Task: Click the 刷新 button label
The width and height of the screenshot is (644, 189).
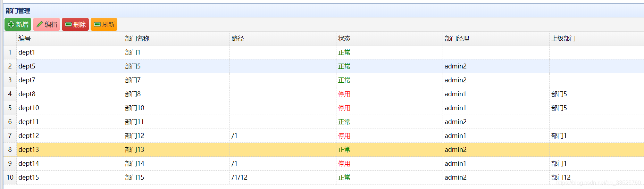Action: coord(108,24)
